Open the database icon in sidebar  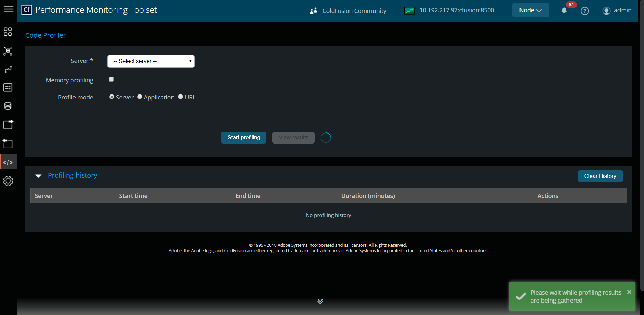tap(8, 106)
